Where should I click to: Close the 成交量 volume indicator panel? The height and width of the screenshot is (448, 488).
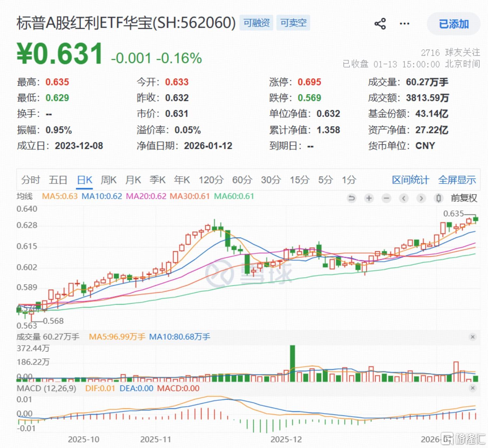473,337
